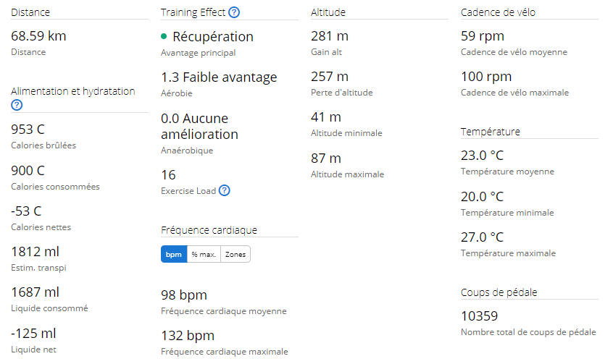613x364 pixels.
Task: Click the Cadence de vélo heading
Action: pyautogui.click(x=498, y=12)
